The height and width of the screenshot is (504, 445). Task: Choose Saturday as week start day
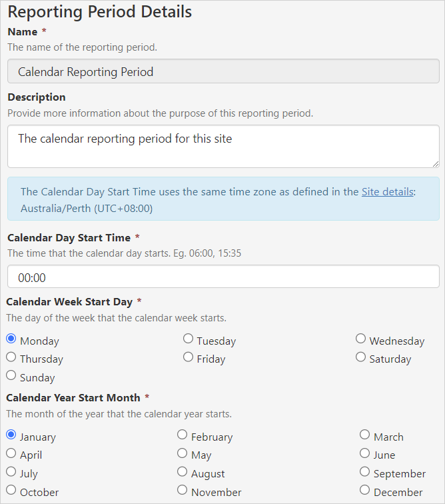(360, 357)
